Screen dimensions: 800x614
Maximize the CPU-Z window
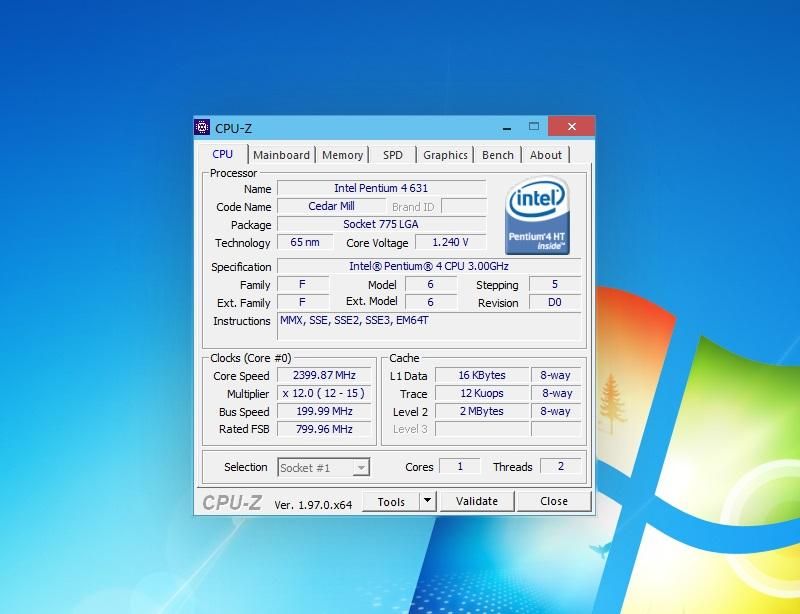click(x=534, y=127)
